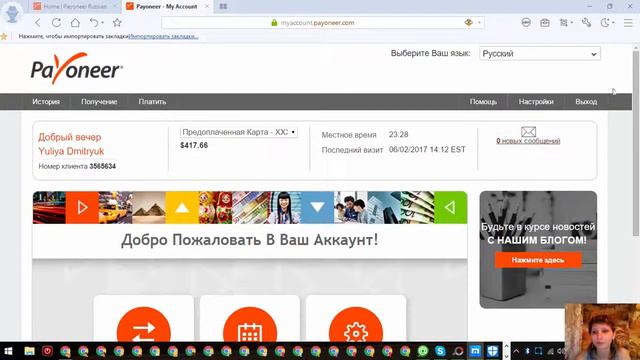The image size is (640, 360).
Task: Click the incognito profile avatar icon
Action: coord(12,12)
